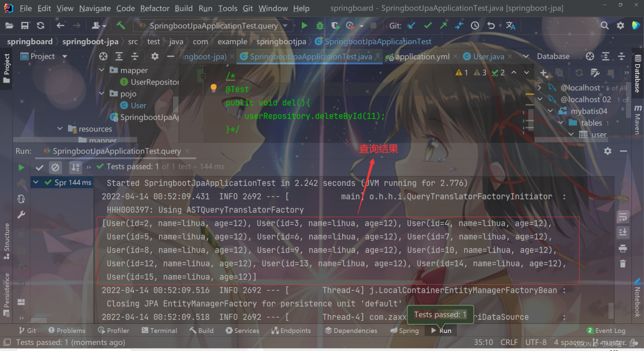Open IDE settings gear in main toolbar
Image resolution: width=644 pixels, height=351 pixels.
(x=620, y=25)
